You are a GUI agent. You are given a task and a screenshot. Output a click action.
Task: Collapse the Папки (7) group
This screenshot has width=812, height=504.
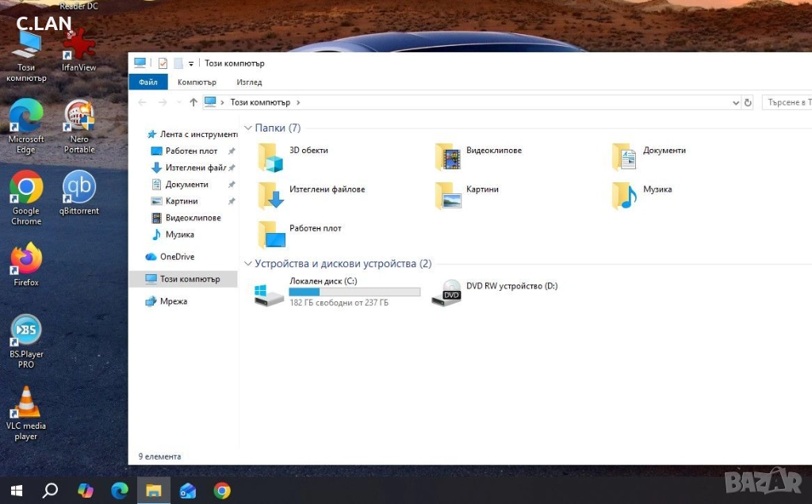(x=248, y=128)
